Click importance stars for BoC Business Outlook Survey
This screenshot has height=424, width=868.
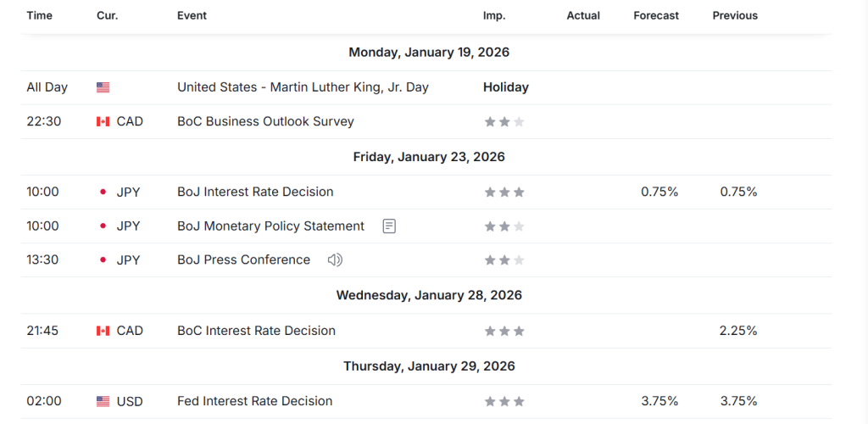(x=504, y=121)
